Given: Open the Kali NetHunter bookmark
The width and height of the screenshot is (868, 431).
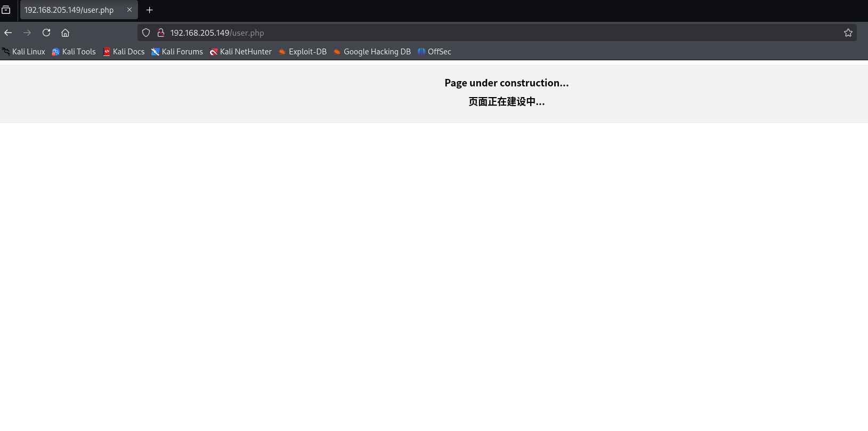Looking at the screenshot, I should pos(241,52).
